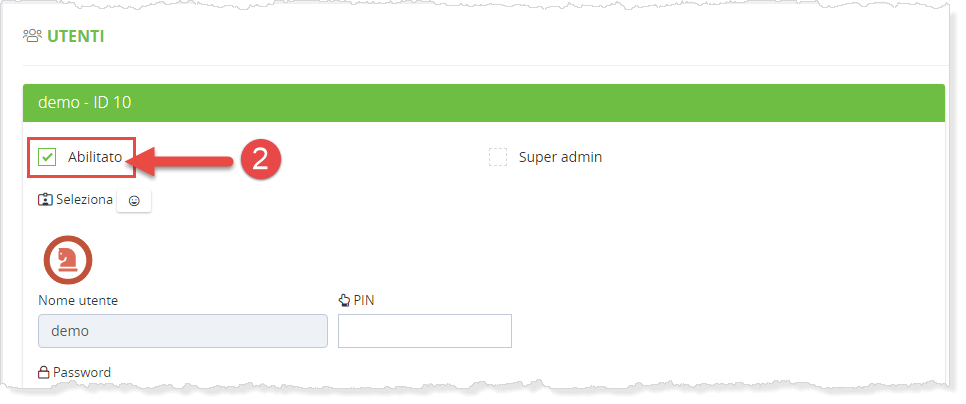Image resolution: width=966 pixels, height=404 pixels.
Task: Uncheck the Abilitato checkbox
Action: [x=47, y=157]
